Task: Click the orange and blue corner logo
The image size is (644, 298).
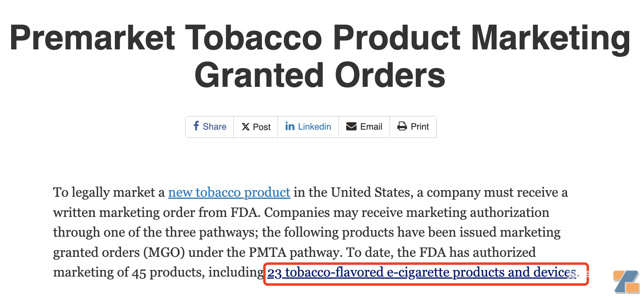Action: click(x=626, y=282)
